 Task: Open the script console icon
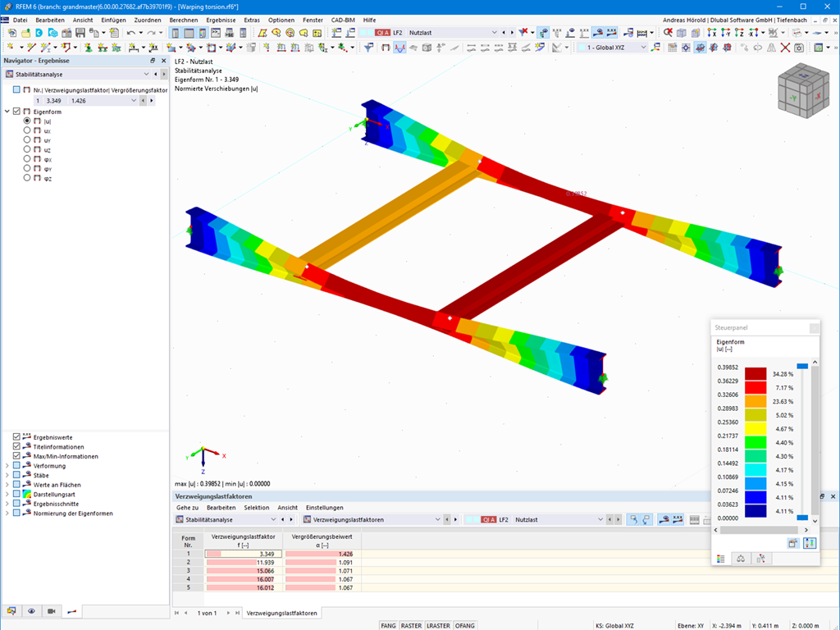pos(216,33)
